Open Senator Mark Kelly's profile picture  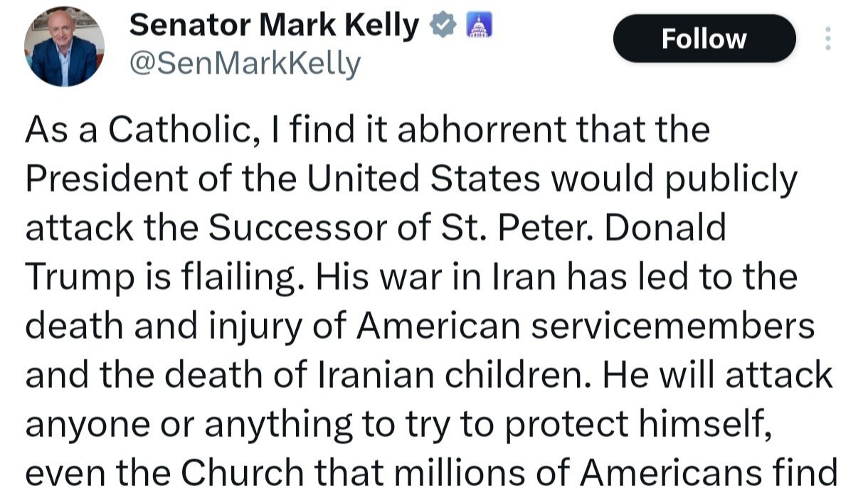point(65,47)
